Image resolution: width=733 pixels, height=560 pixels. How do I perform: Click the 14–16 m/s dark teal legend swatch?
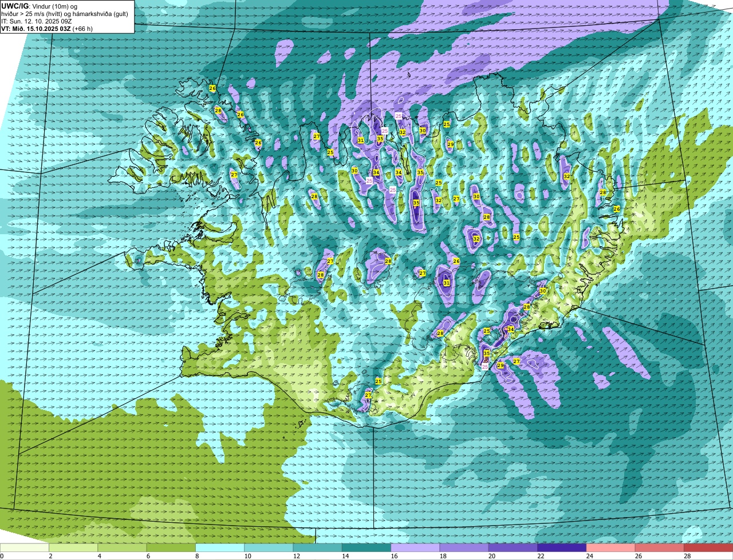tap(366, 547)
